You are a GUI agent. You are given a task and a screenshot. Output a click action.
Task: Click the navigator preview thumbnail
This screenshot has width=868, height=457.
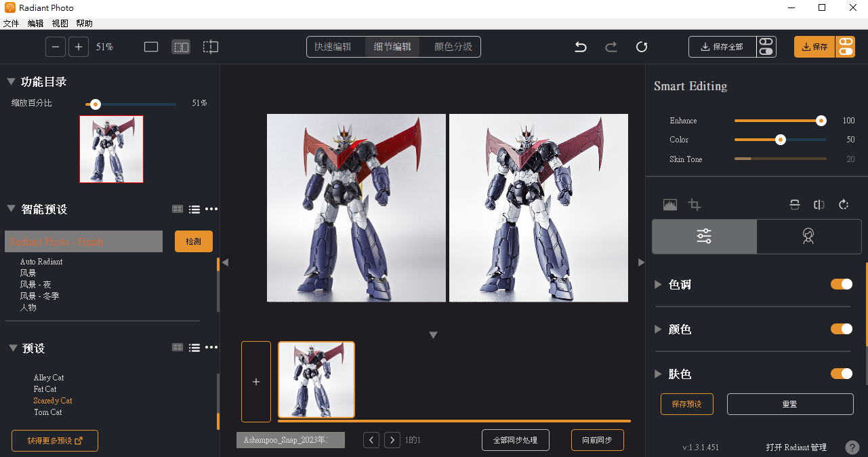coord(112,149)
